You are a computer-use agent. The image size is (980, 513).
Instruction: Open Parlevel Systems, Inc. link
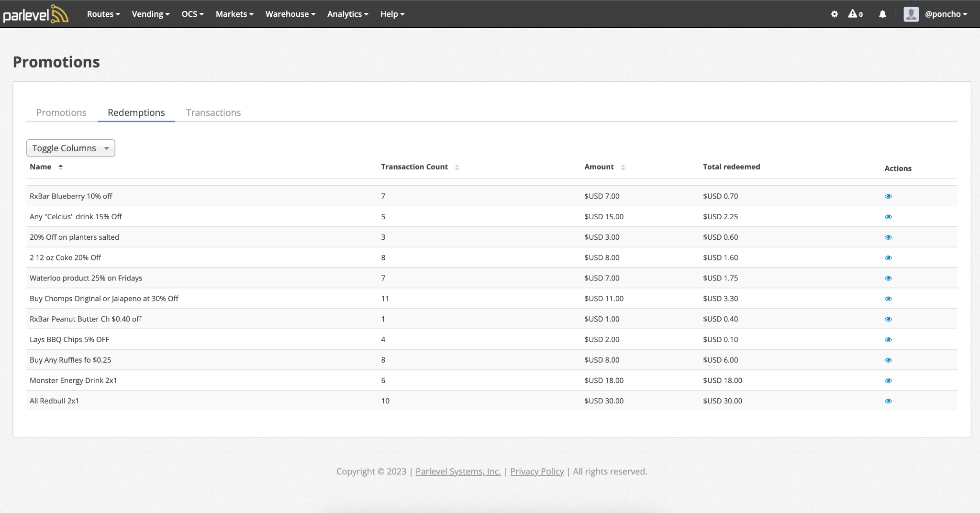coord(458,471)
